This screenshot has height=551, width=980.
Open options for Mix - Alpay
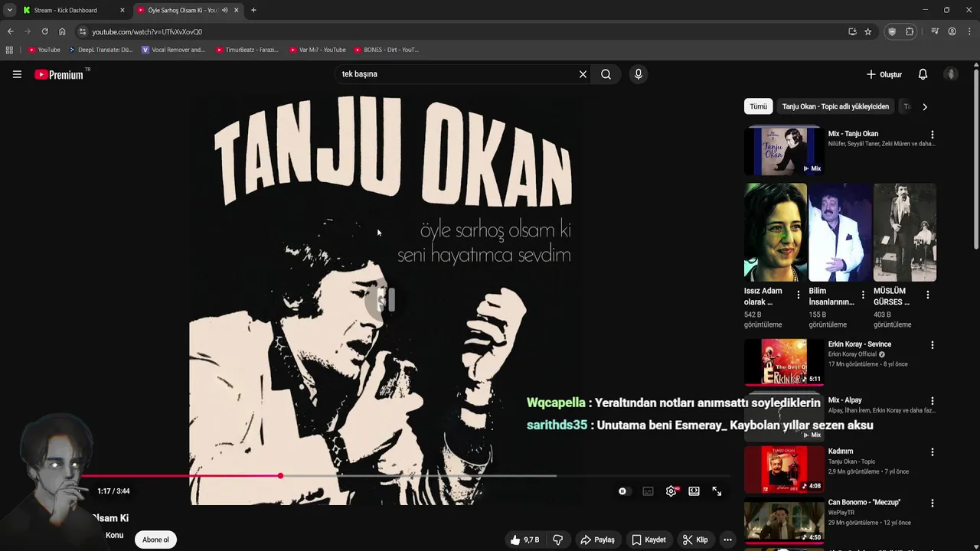(x=932, y=400)
